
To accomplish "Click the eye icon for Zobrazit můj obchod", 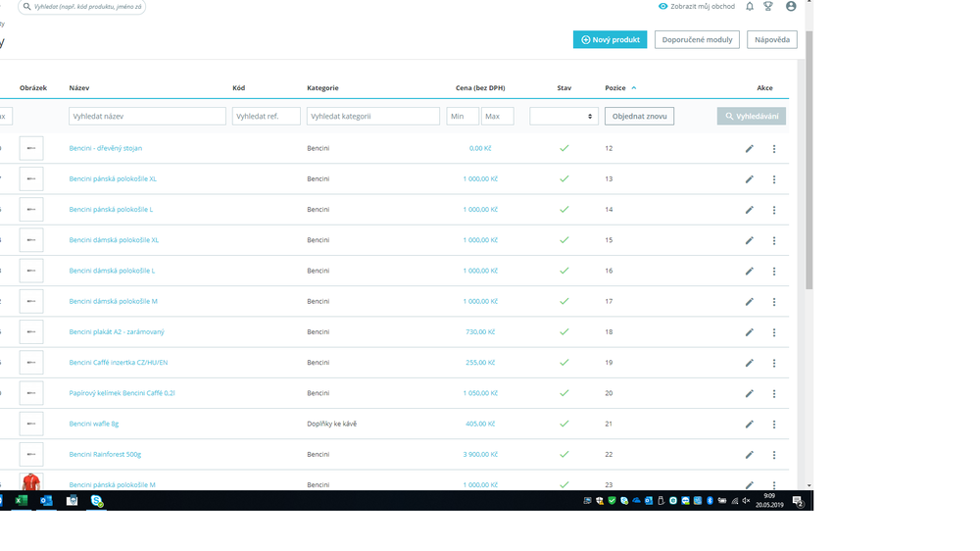I will click(x=662, y=6).
